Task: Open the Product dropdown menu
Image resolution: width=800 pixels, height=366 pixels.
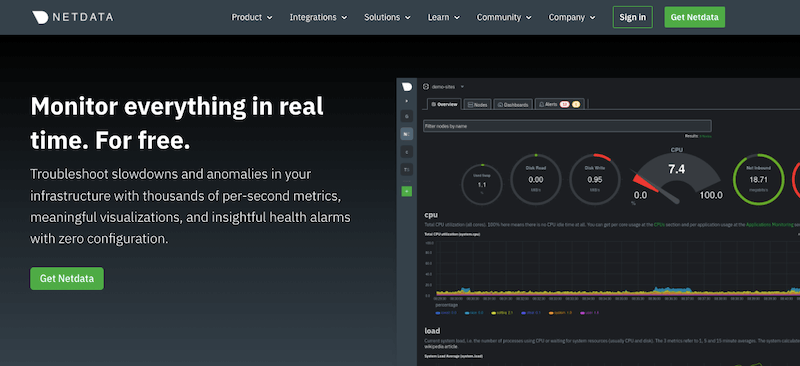Action: (x=252, y=17)
